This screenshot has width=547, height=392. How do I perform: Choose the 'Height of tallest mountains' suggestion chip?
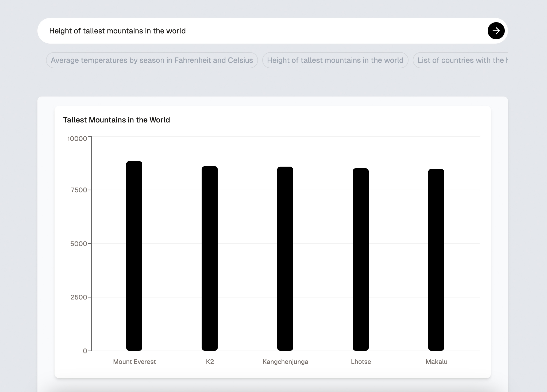point(335,60)
